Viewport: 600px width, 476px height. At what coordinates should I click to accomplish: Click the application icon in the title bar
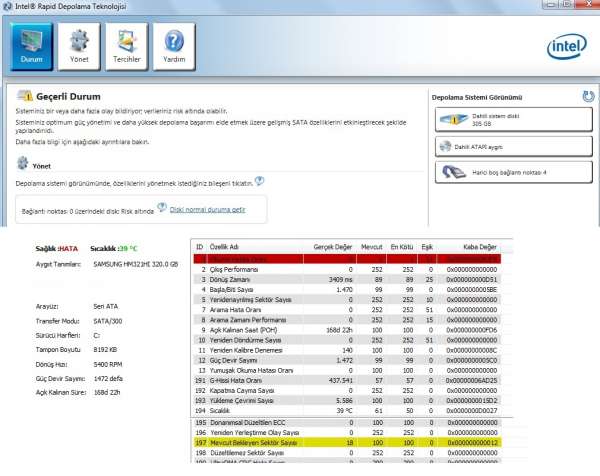click(x=7, y=6)
